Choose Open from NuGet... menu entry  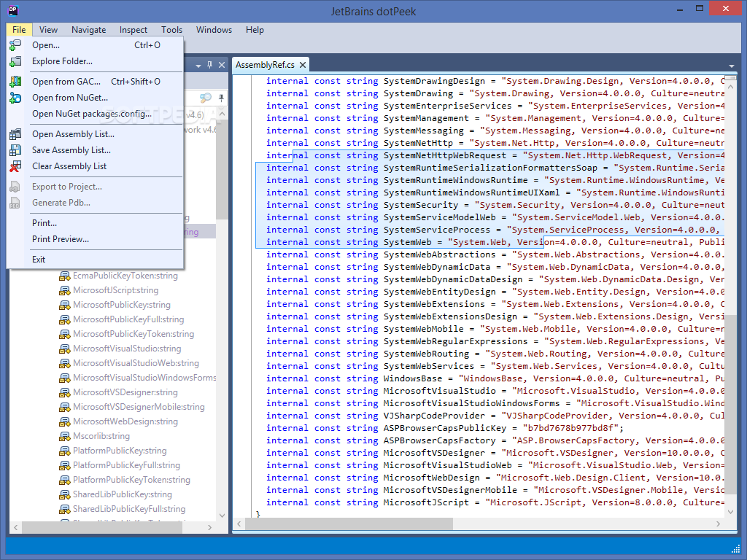(x=96, y=98)
